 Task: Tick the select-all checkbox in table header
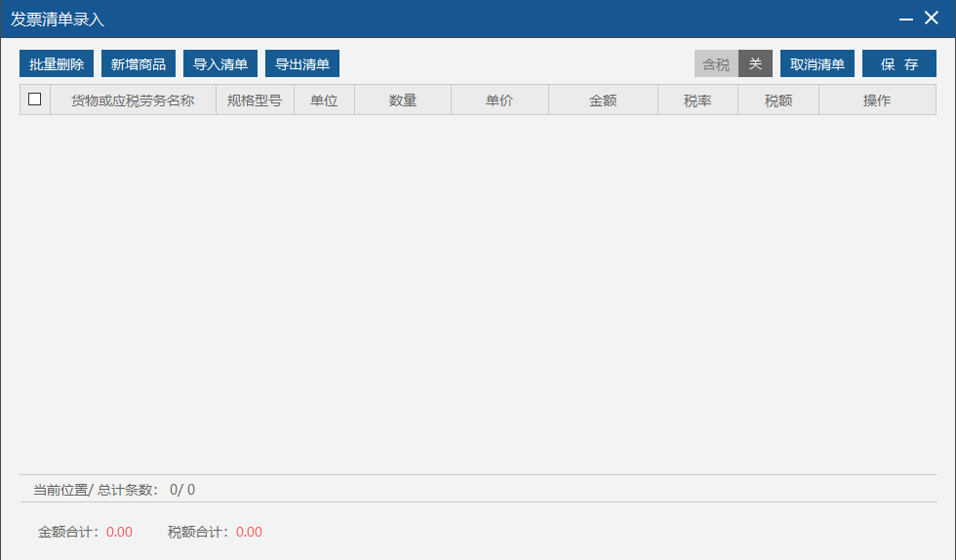pos(35,99)
